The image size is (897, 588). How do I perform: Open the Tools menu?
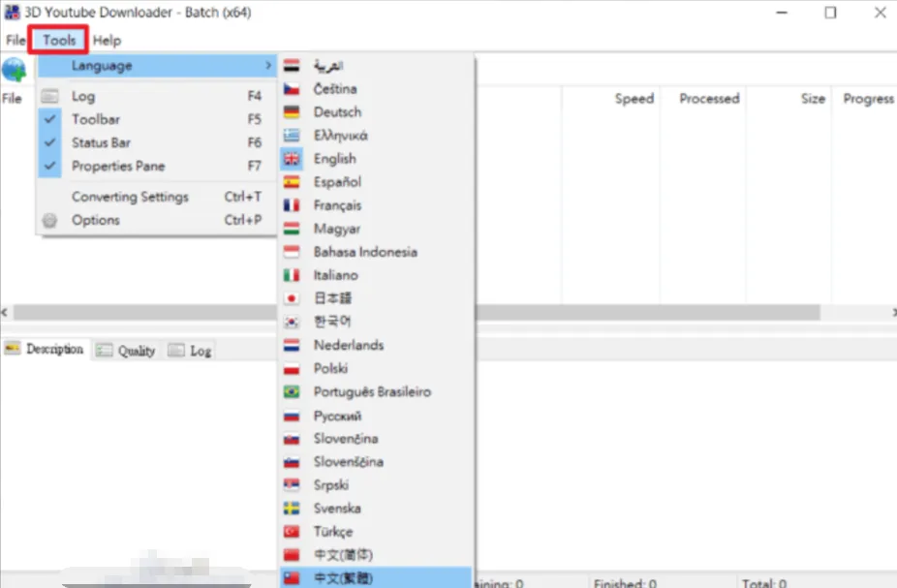point(59,40)
